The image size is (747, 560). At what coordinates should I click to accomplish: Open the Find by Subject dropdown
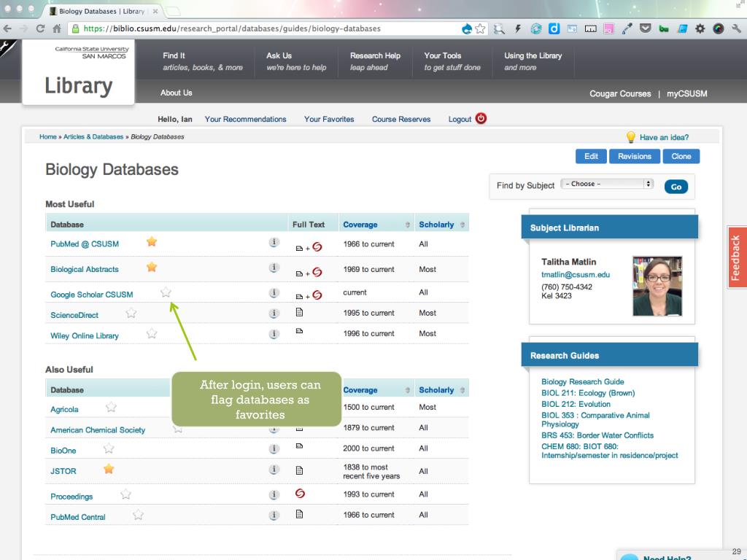pos(607,184)
